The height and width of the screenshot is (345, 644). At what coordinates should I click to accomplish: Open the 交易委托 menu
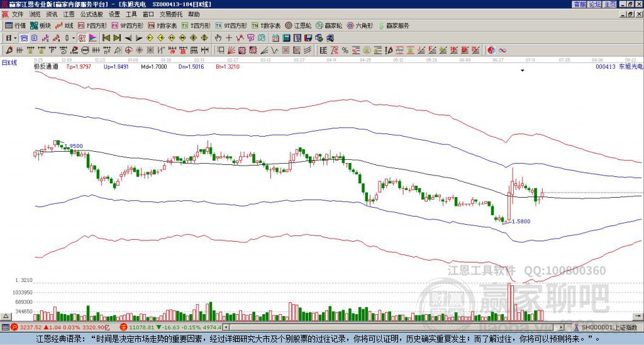point(171,14)
